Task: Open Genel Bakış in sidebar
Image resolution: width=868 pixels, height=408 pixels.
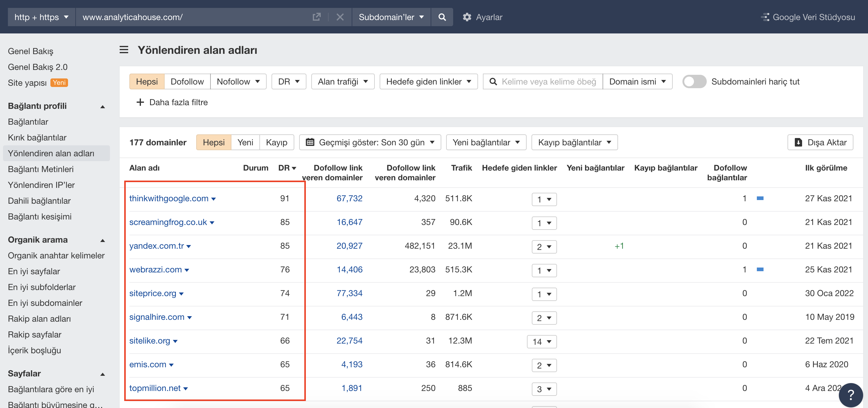Action: coord(31,51)
